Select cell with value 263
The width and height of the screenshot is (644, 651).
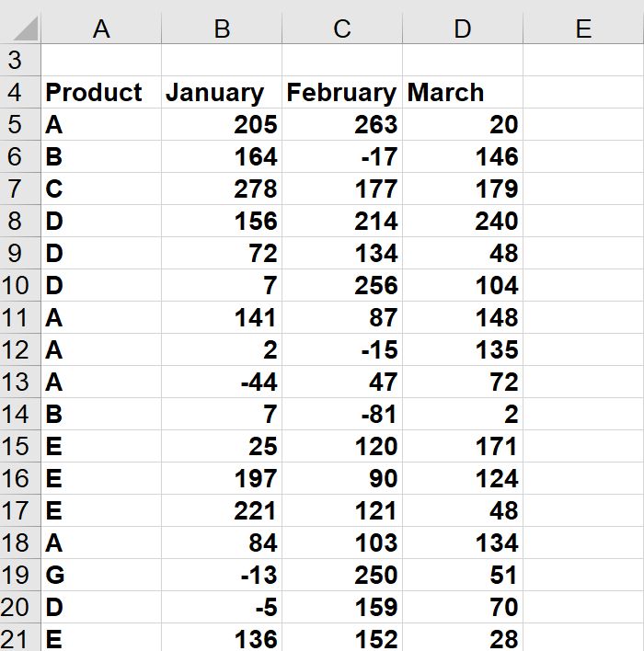point(342,124)
